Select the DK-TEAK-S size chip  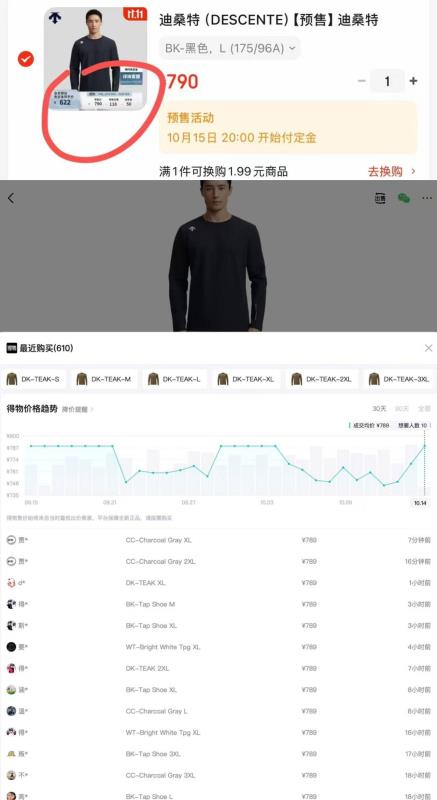click(34, 379)
